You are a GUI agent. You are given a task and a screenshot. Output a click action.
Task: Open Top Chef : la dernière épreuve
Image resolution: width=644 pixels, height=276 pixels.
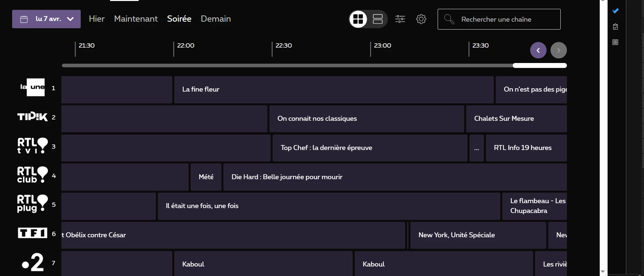click(x=369, y=148)
